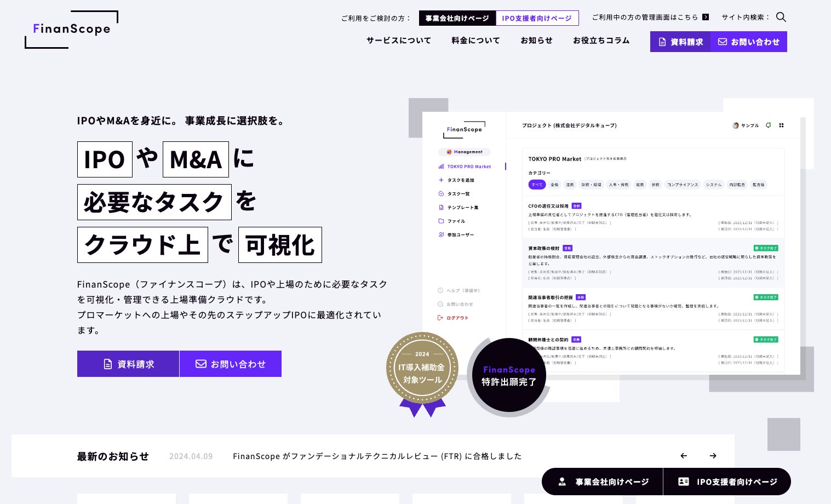The image size is (831, 504).
Task: Click header 資料請求 button
Action: pyautogui.click(x=680, y=42)
